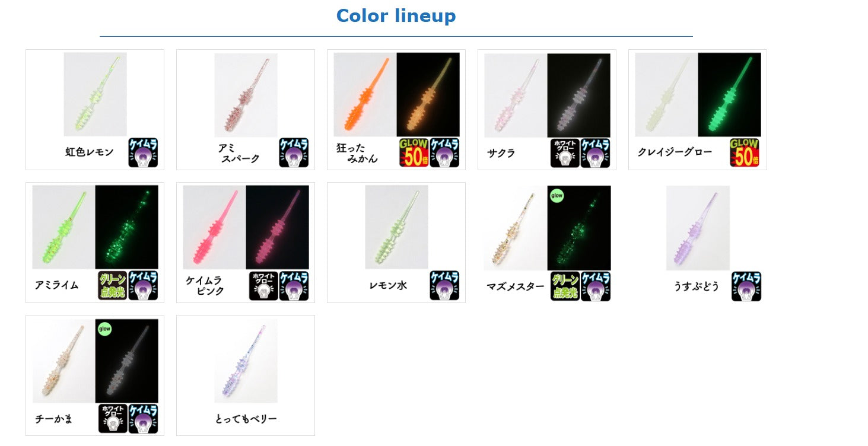Click the white glow badge under サクラ
Image resolution: width=868 pixels, height=446 pixels.
[x=564, y=152]
